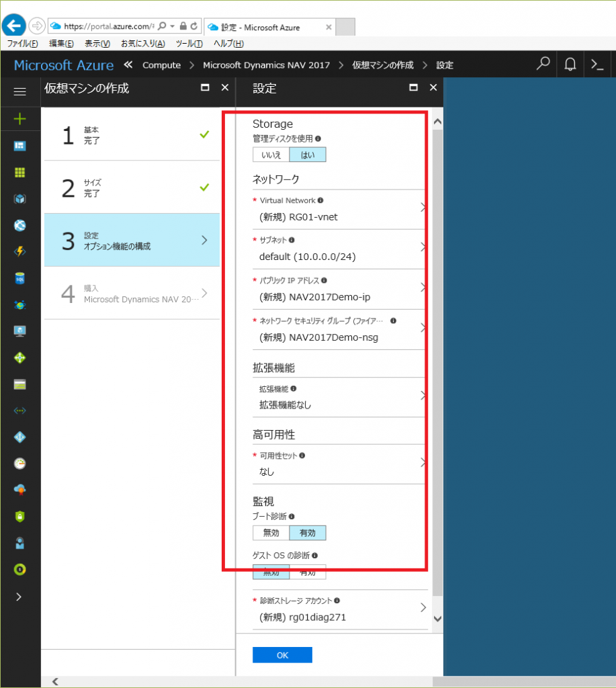616x688 pixels.
Task: Open the Azure portal search magnifier
Action: 543,64
